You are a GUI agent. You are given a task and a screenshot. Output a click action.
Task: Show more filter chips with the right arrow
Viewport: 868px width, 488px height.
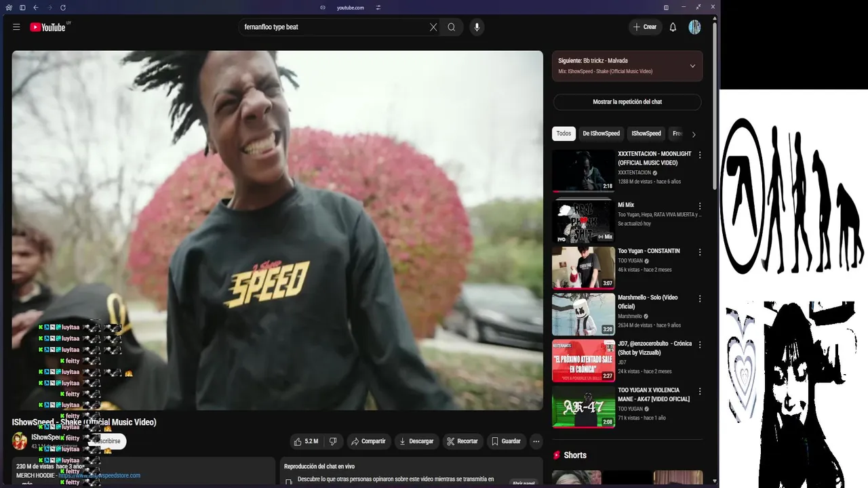pos(693,134)
